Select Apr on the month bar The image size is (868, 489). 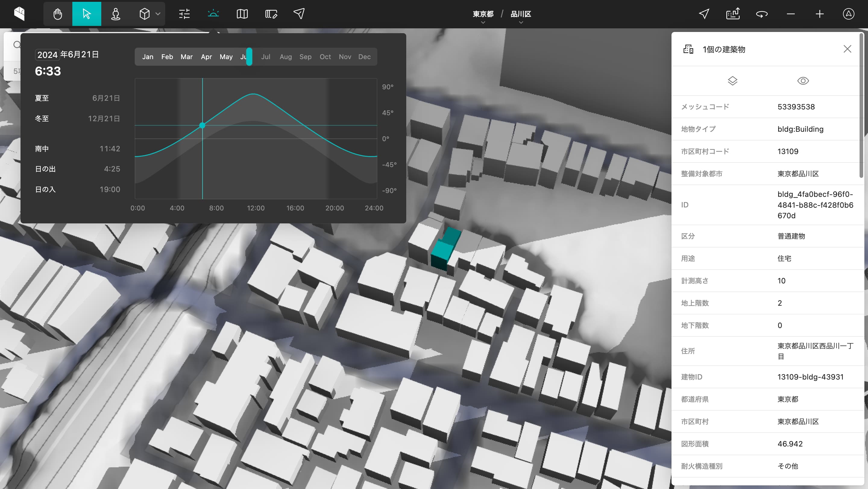(x=206, y=57)
